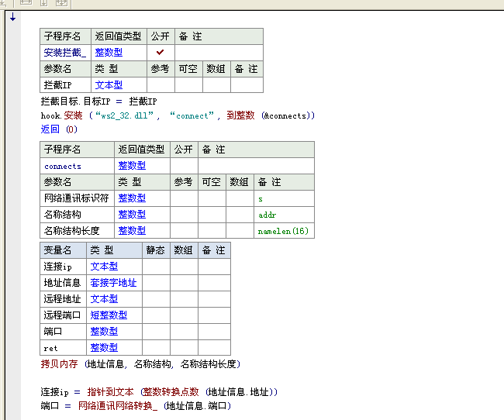
Task: Select the subroutine name 安装拦截_
Action: pos(65,53)
